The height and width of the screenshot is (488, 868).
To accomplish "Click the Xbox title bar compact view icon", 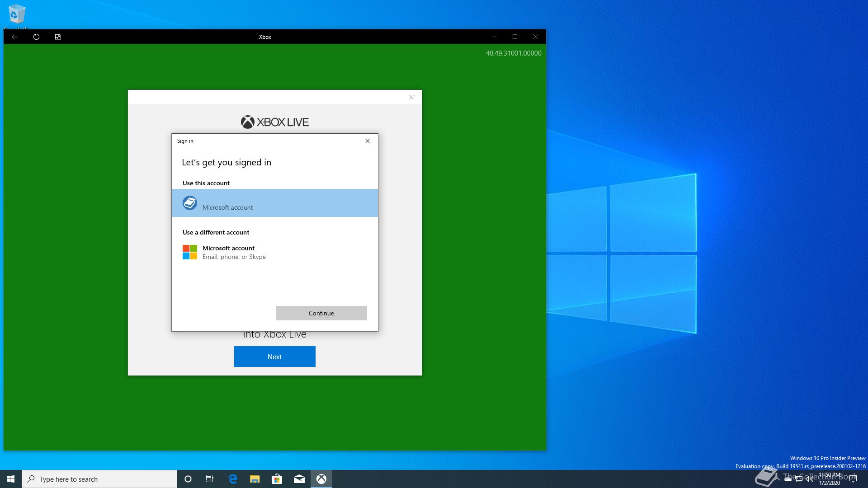I will (58, 37).
